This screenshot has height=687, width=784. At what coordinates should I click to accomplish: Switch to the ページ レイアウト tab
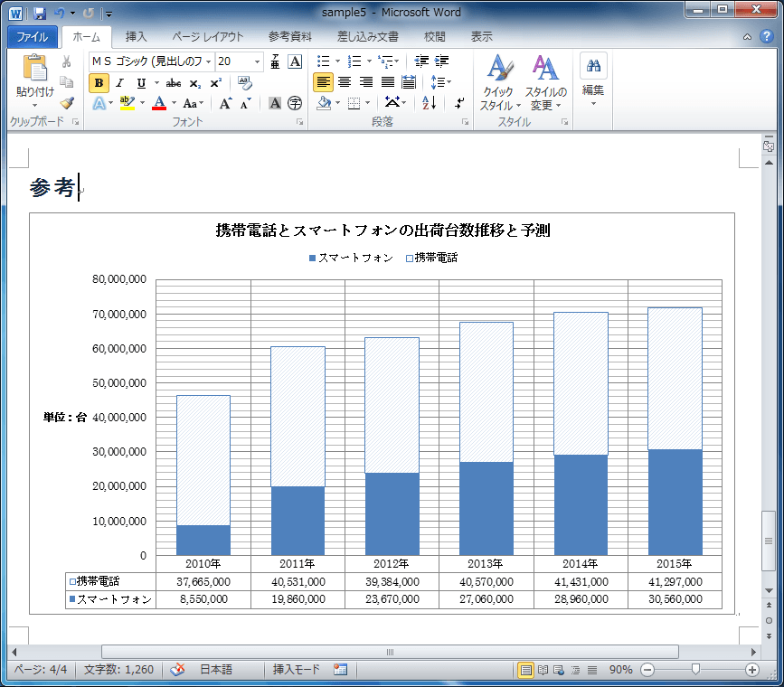(x=208, y=37)
